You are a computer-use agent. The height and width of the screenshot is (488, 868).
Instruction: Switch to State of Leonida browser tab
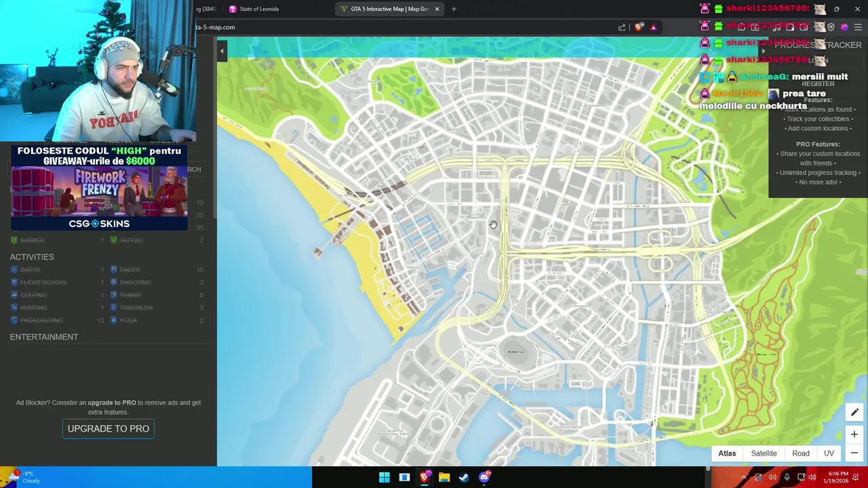(258, 9)
